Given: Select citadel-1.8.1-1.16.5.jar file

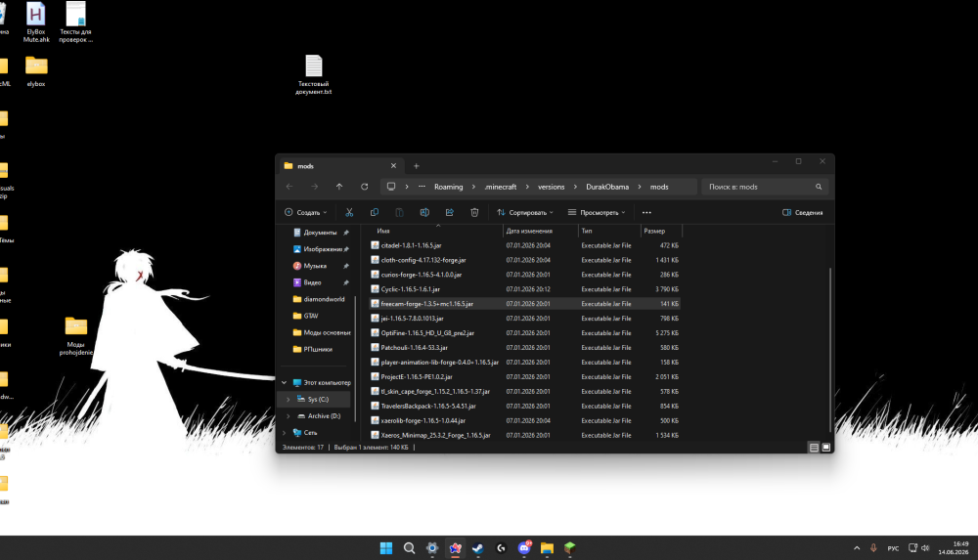Looking at the screenshot, I should 524,245.
